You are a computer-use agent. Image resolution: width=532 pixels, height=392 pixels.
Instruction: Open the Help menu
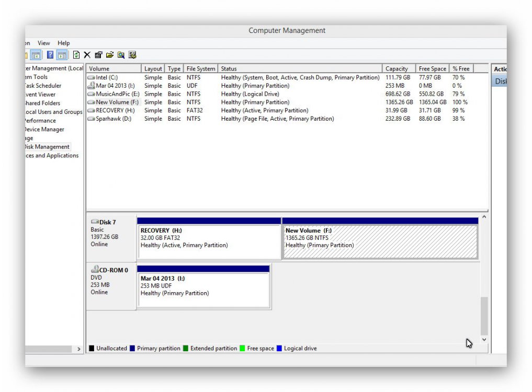(63, 43)
